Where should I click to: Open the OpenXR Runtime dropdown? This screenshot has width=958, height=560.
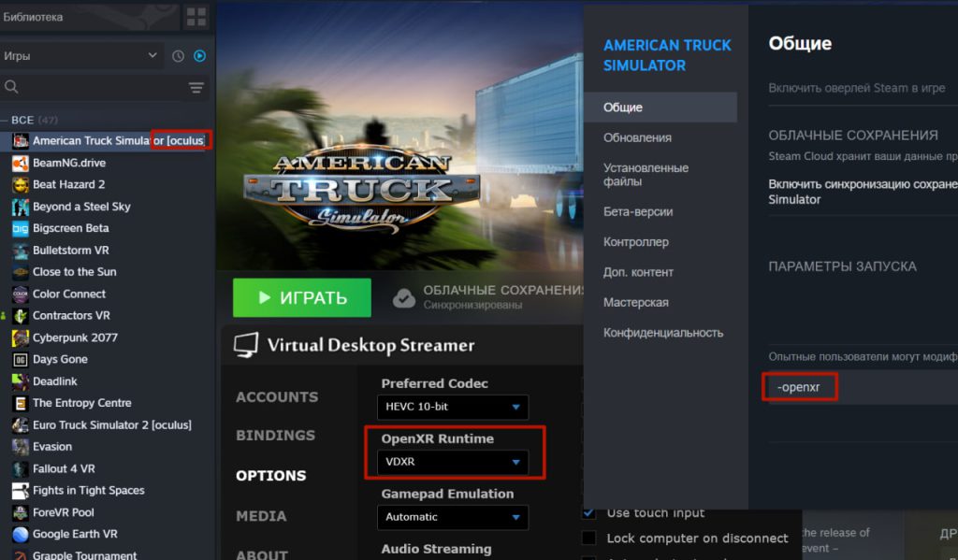pos(452,461)
